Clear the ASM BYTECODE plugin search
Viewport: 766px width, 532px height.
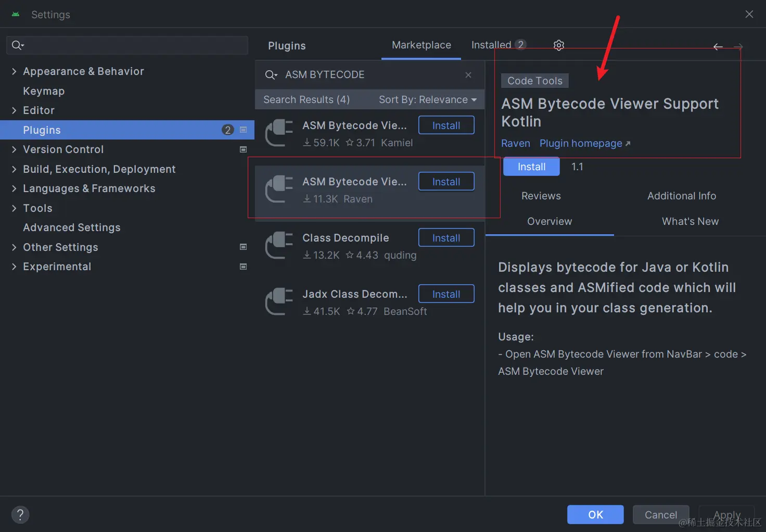(468, 75)
